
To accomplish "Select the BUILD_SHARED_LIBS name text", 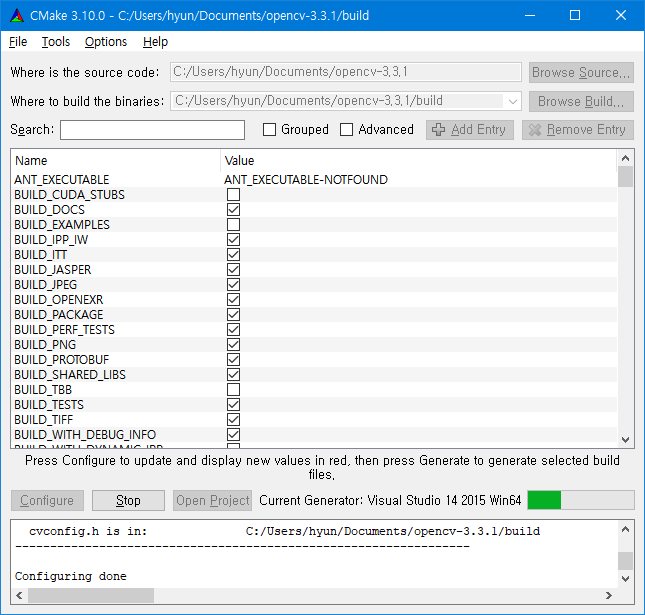I will click(x=70, y=375).
